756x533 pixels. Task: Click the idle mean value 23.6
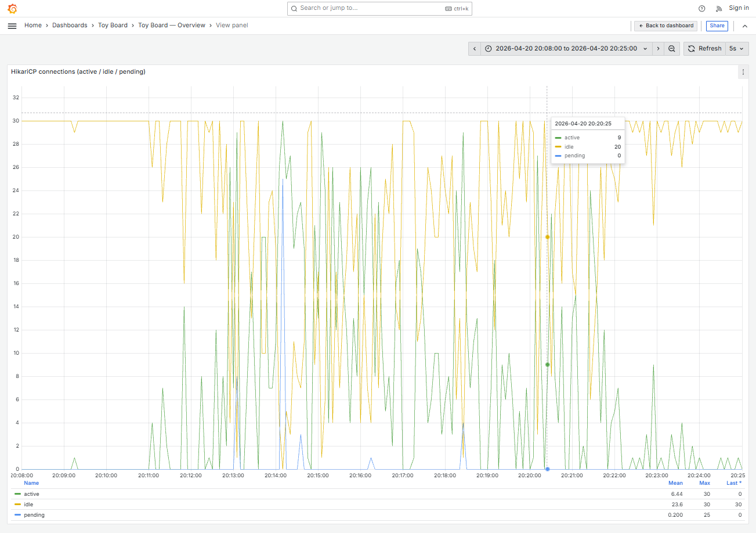pos(677,505)
